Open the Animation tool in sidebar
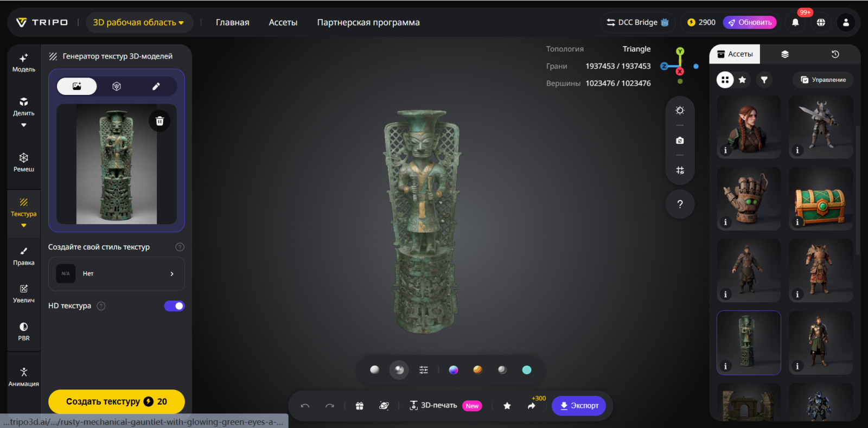This screenshot has height=428, width=868. tap(23, 376)
